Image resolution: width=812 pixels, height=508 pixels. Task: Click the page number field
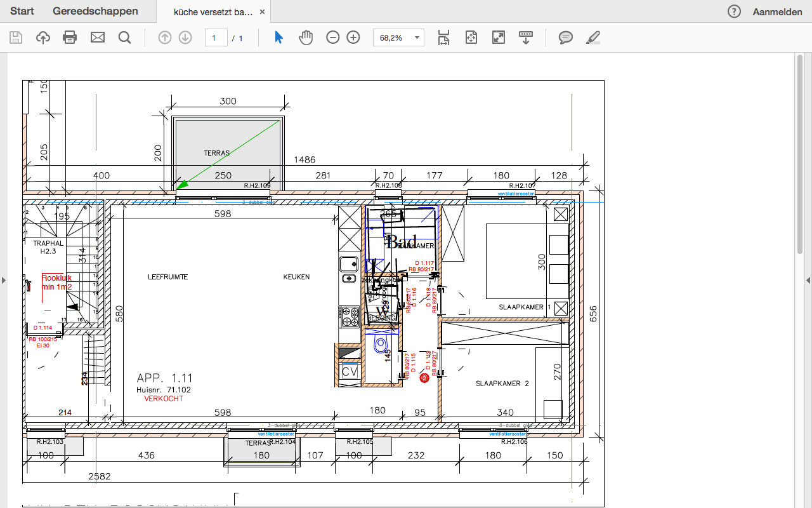(216, 37)
